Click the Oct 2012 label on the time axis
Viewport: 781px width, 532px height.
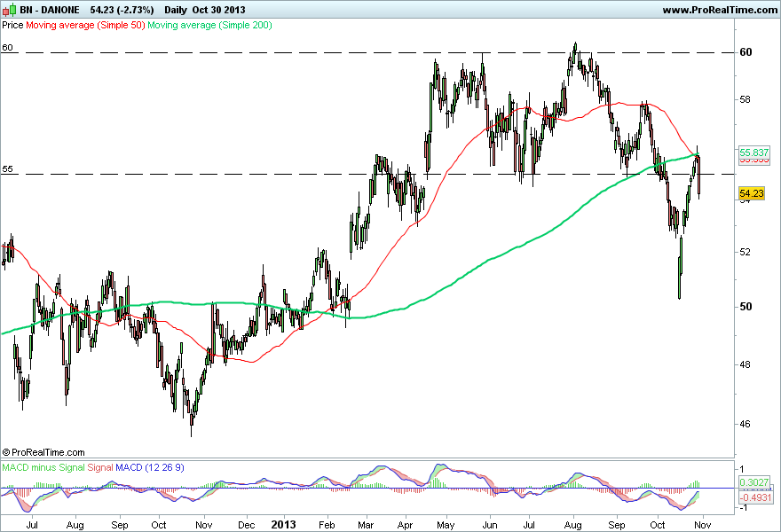coord(159,525)
